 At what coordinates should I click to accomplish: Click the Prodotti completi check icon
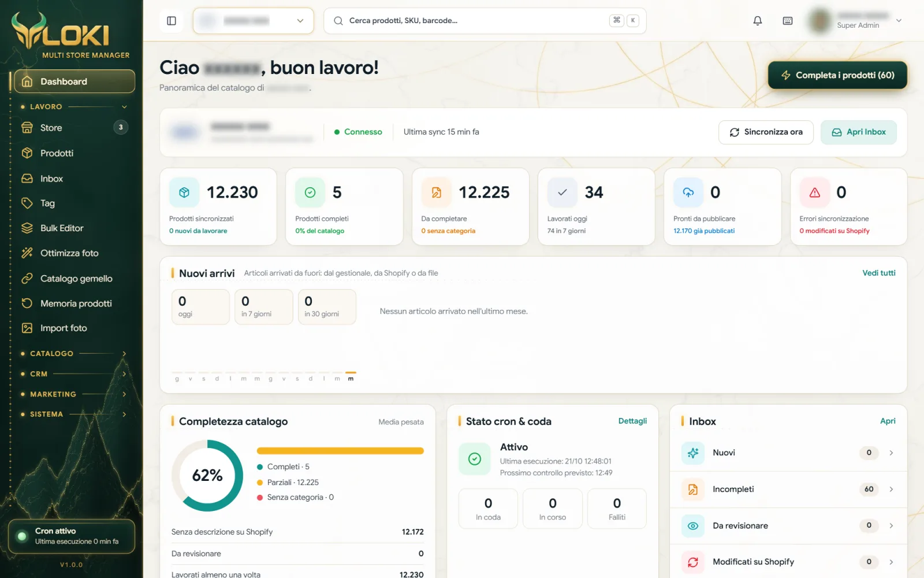(310, 192)
